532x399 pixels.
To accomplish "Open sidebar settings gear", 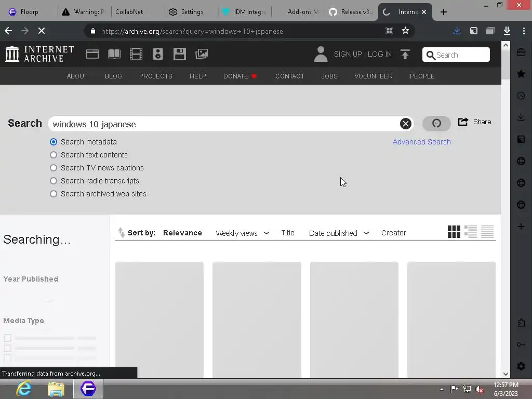I will (521, 366).
